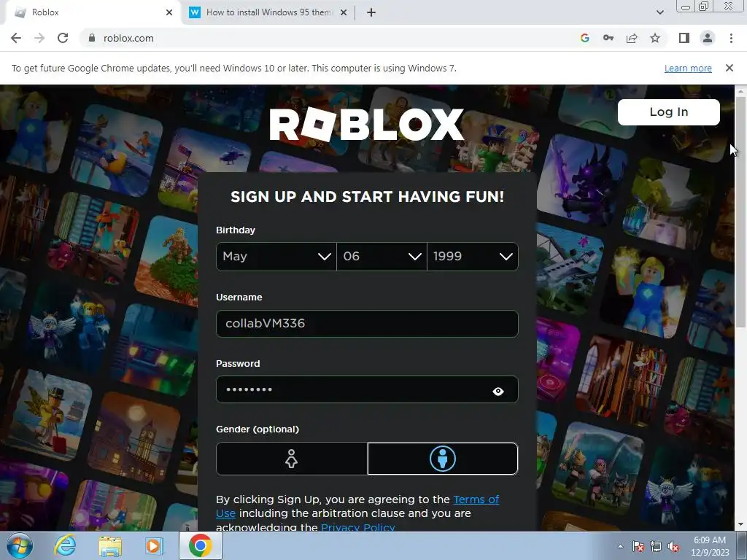This screenshot has width=747, height=560.
Task: Open the password manager key icon
Action: 608,38
